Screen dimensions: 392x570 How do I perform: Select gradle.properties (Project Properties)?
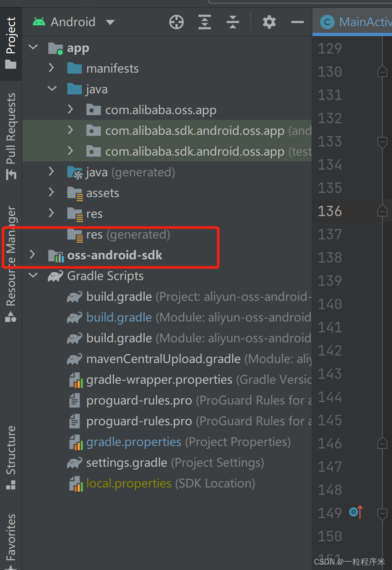[167, 442]
